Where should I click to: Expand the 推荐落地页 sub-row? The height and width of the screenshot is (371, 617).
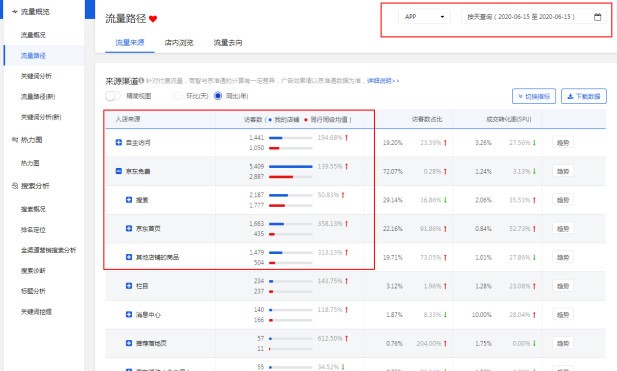tap(129, 343)
